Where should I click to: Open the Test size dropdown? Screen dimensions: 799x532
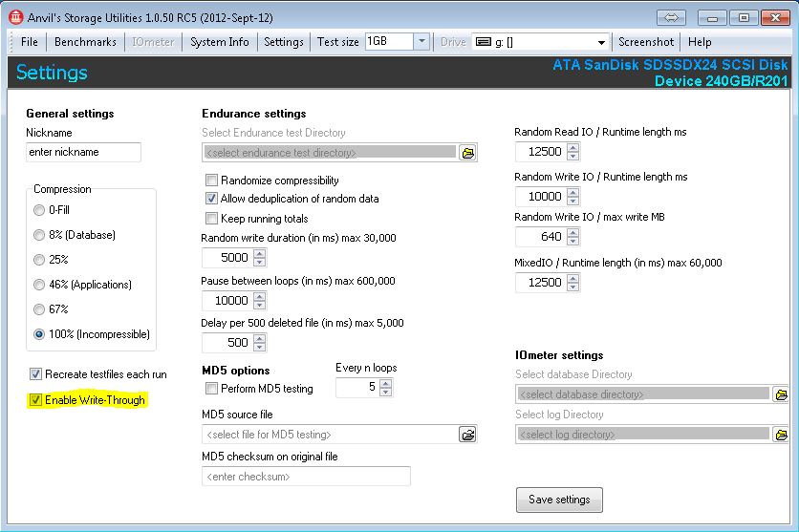click(x=421, y=42)
